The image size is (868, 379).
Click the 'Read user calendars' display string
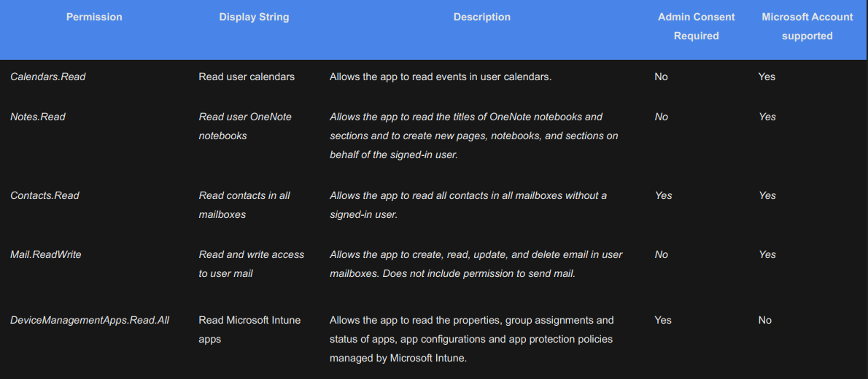[x=247, y=77]
